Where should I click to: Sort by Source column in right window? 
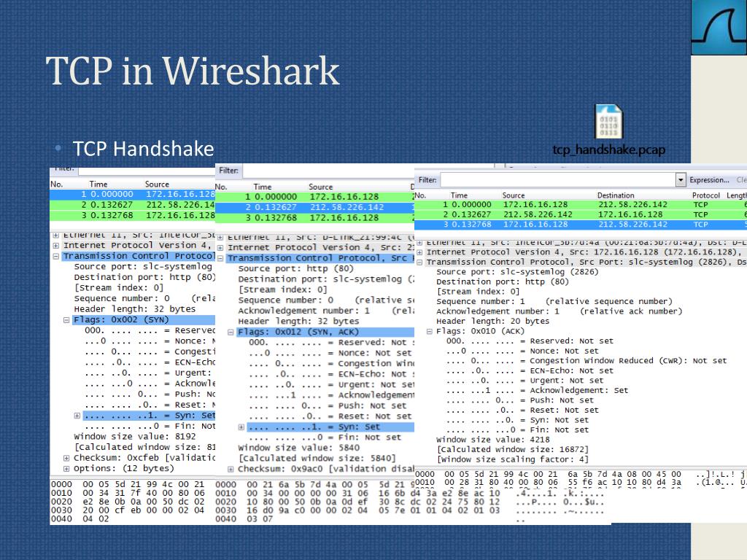(513, 195)
